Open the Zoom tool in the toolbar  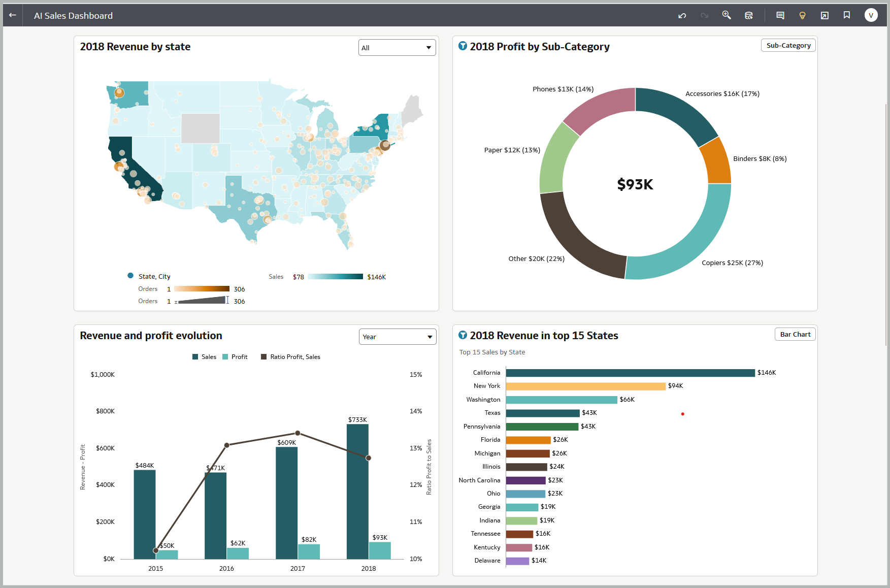click(x=726, y=15)
